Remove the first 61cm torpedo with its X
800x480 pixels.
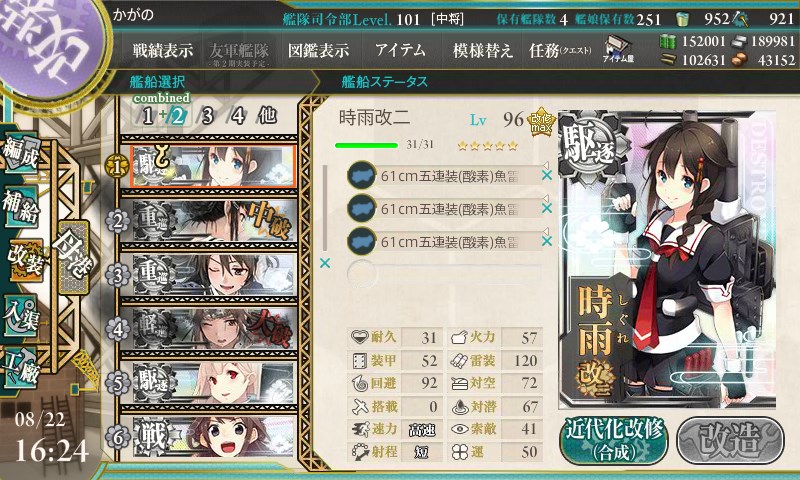coord(546,175)
